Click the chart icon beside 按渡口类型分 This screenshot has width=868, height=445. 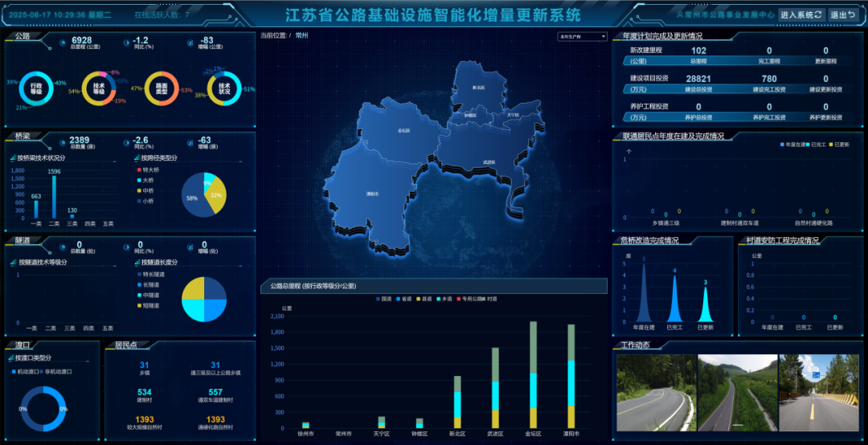(x=10, y=358)
